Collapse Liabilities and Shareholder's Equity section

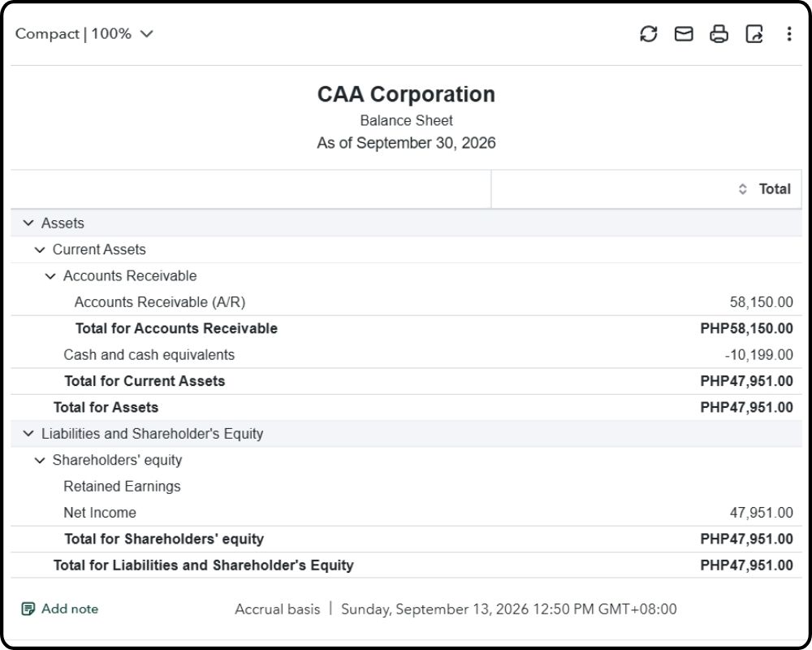(x=28, y=434)
